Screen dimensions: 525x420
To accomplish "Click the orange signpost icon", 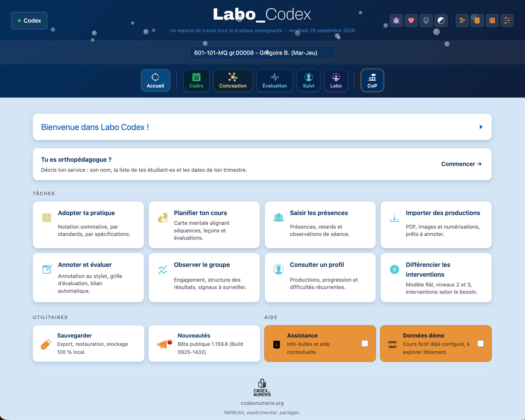I will (x=462, y=20).
